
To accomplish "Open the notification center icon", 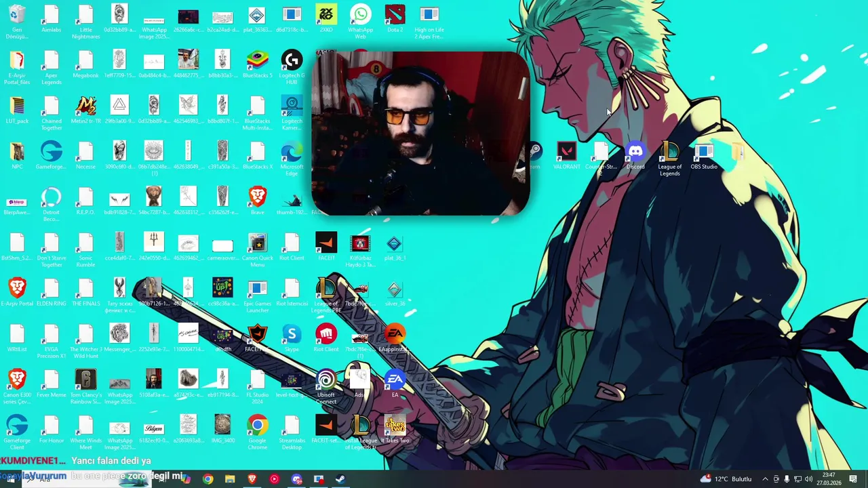I will pos(853,479).
